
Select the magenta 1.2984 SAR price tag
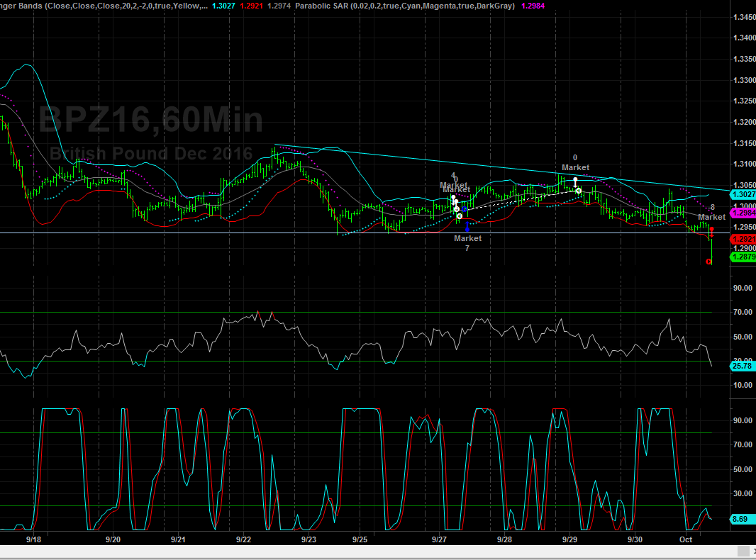[743, 213]
